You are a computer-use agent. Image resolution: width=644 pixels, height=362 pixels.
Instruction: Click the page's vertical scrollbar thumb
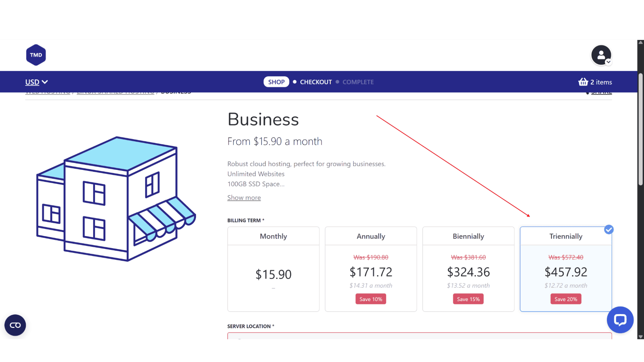(x=640, y=129)
